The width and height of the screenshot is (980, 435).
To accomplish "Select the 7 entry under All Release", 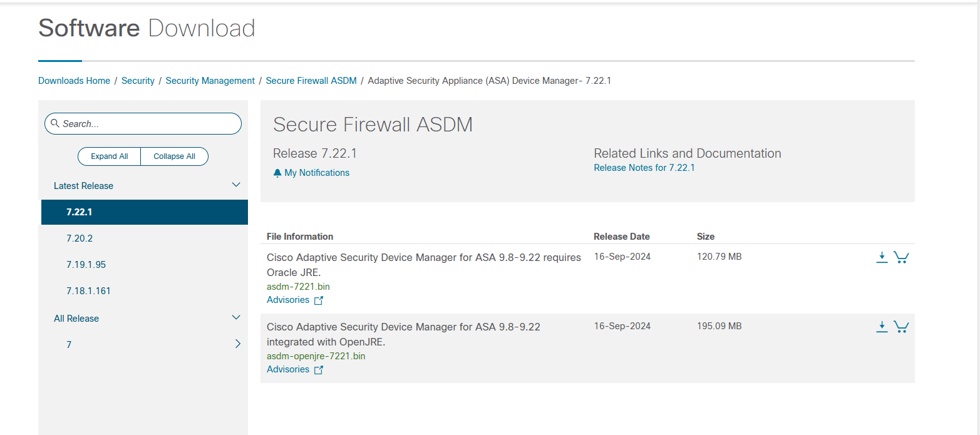I will [x=69, y=345].
